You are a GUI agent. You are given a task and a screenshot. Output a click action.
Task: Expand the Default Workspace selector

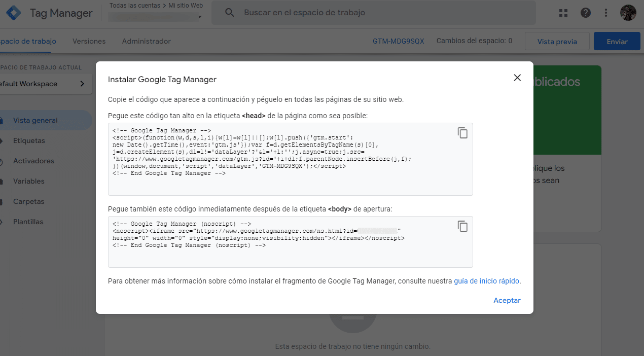(45, 84)
